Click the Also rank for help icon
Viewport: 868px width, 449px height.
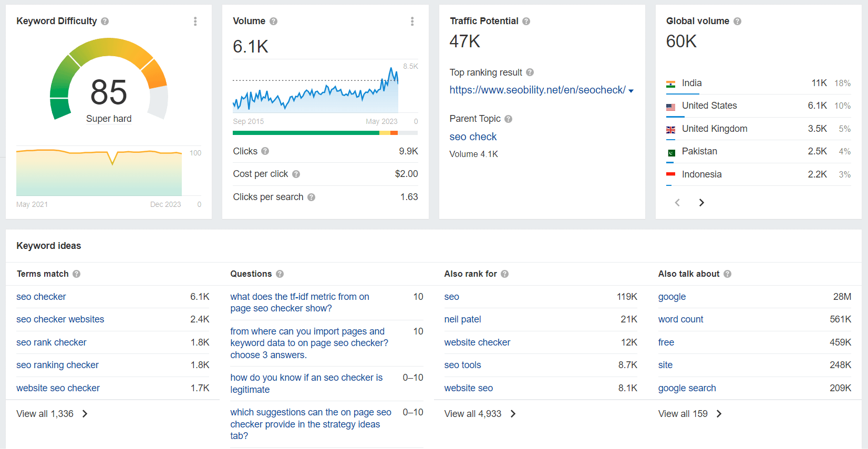(504, 274)
